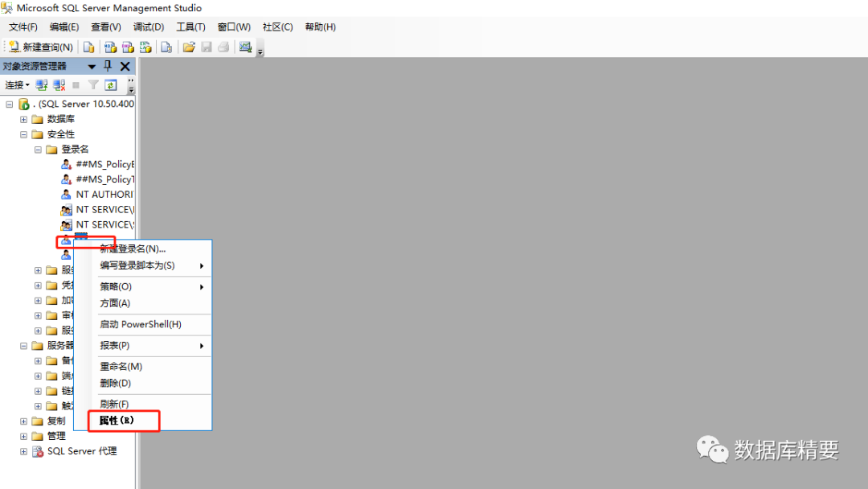Open Object Explorer toolbar overflow options
The image size is (868, 489).
pyautogui.click(x=131, y=85)
